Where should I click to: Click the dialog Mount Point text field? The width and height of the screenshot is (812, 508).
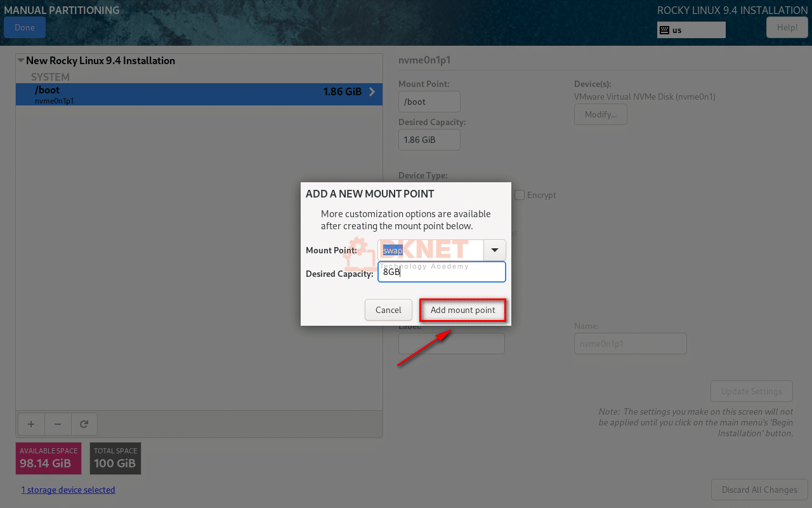431,250
